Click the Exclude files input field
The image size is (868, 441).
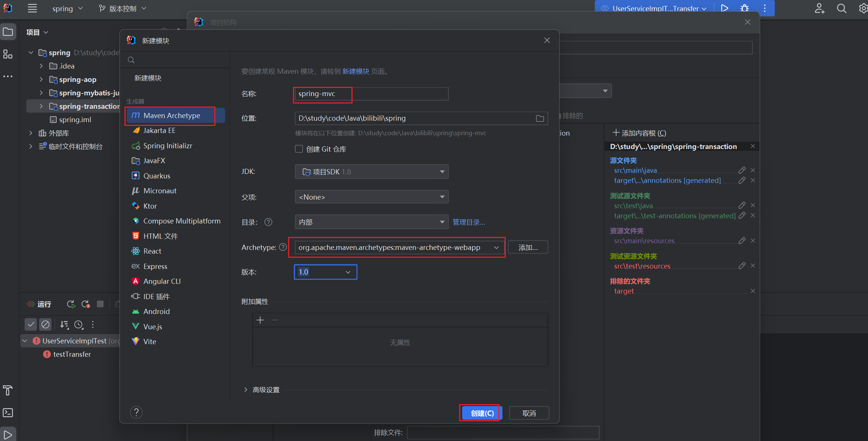click(503, 432)
